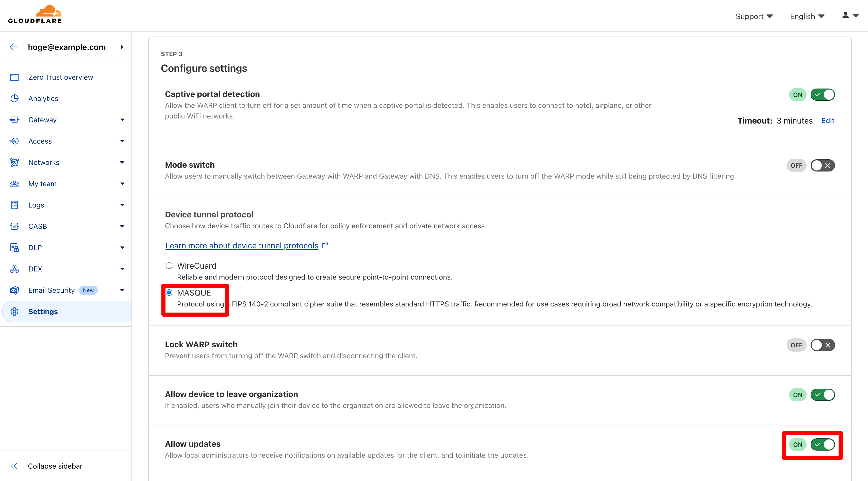Click the CASB sidebar icon

(14, 226)
